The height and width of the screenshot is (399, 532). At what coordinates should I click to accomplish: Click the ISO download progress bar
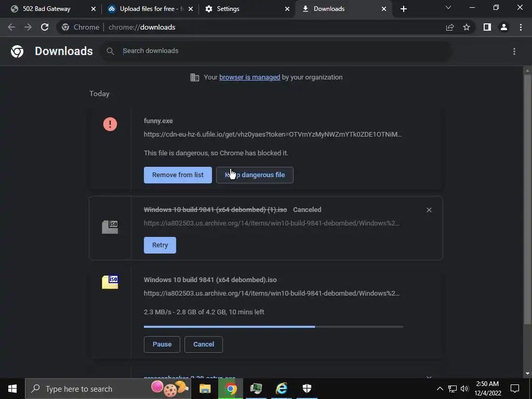coord(273,327)
